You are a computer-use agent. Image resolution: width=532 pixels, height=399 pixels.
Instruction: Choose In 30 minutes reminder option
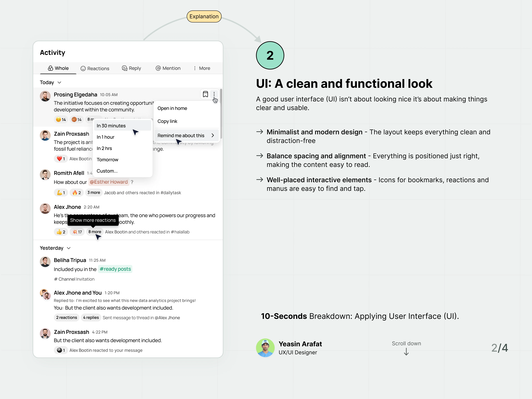pyautogui.click(x=122, y=126)
